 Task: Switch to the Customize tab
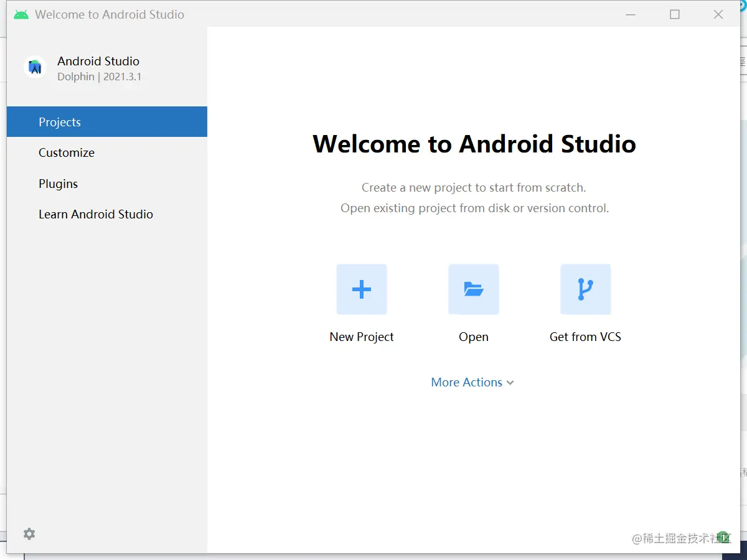[107, 152]
